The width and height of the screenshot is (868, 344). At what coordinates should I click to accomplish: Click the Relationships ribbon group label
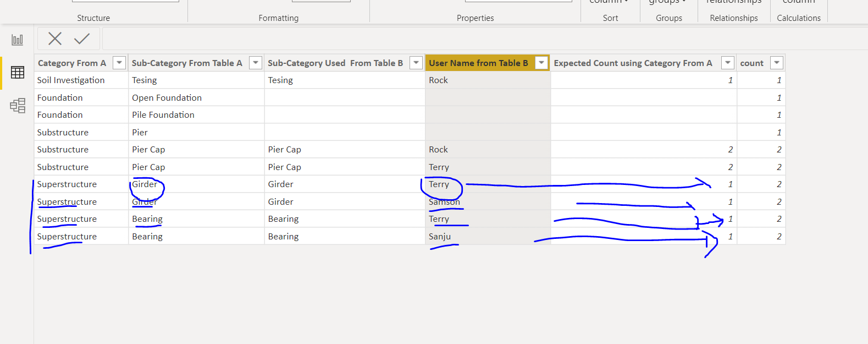[734, 18]
